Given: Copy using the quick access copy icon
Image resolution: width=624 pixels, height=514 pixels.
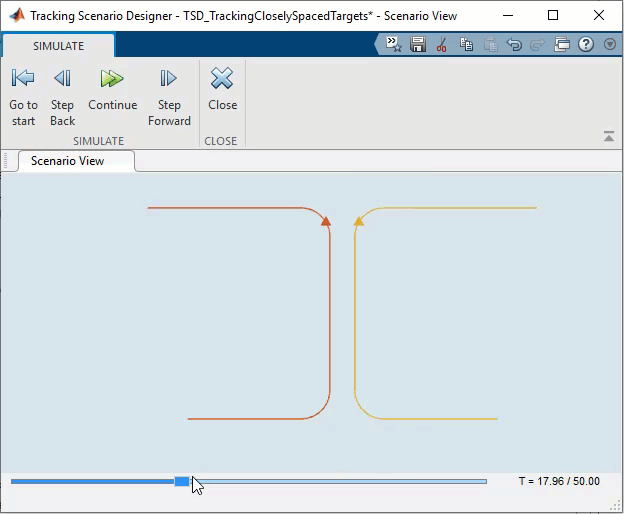Looking at the screenshot, I should click(x=466, y=44).
